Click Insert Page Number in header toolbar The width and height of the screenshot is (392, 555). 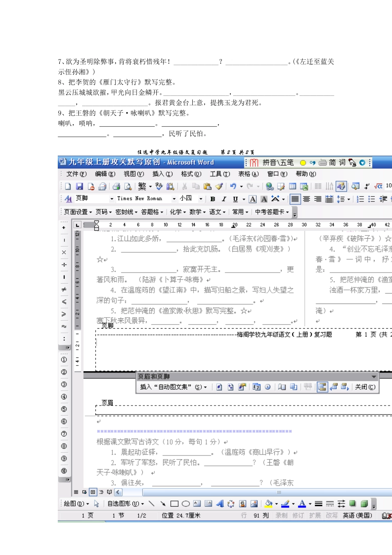[219, 387]
